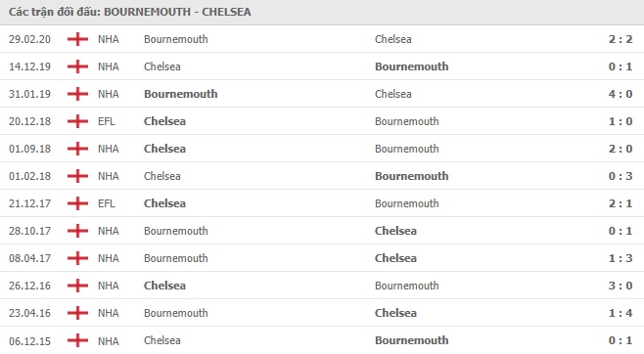The width and height of the screenshot is (644, 354).
Task: Select bold Chelsea home team on 20.12.18
Action: pyautogui.click(x=164, y=121)
